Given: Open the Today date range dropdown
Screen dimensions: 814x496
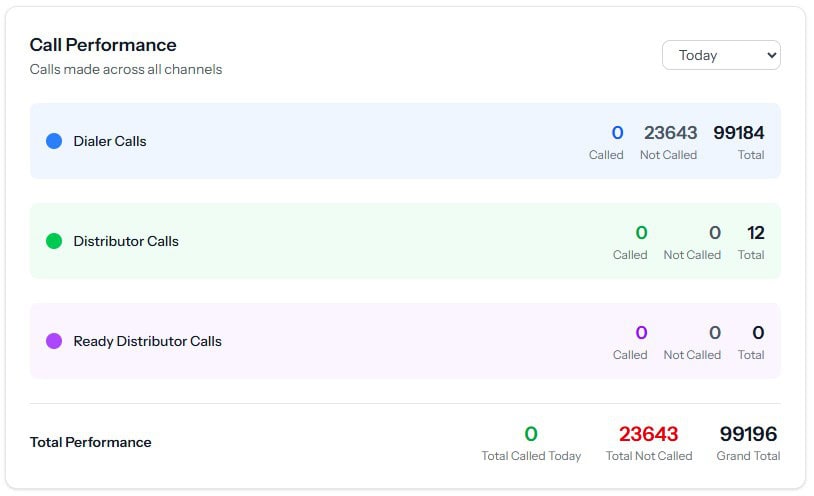Looking at the screenshot, I should click(x=721, y=55).
